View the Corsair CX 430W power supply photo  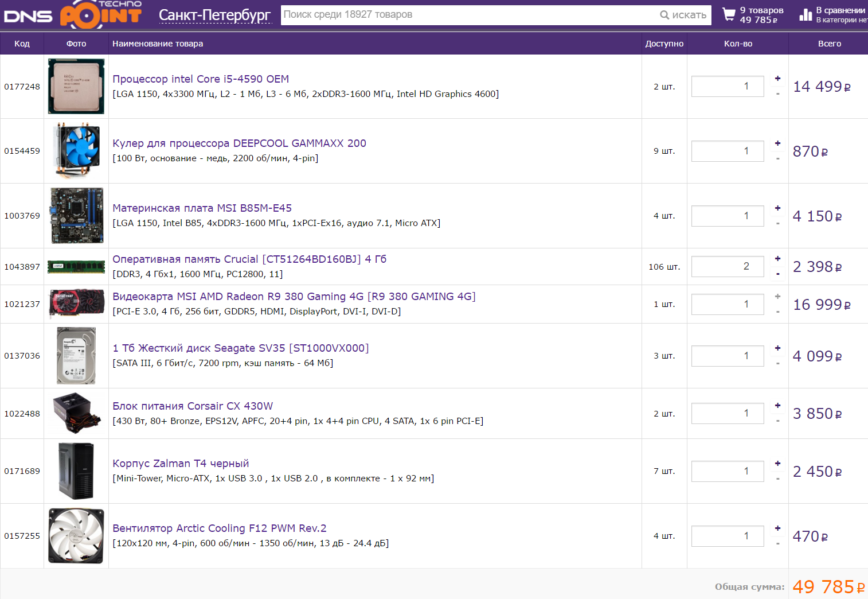(76, 413)
